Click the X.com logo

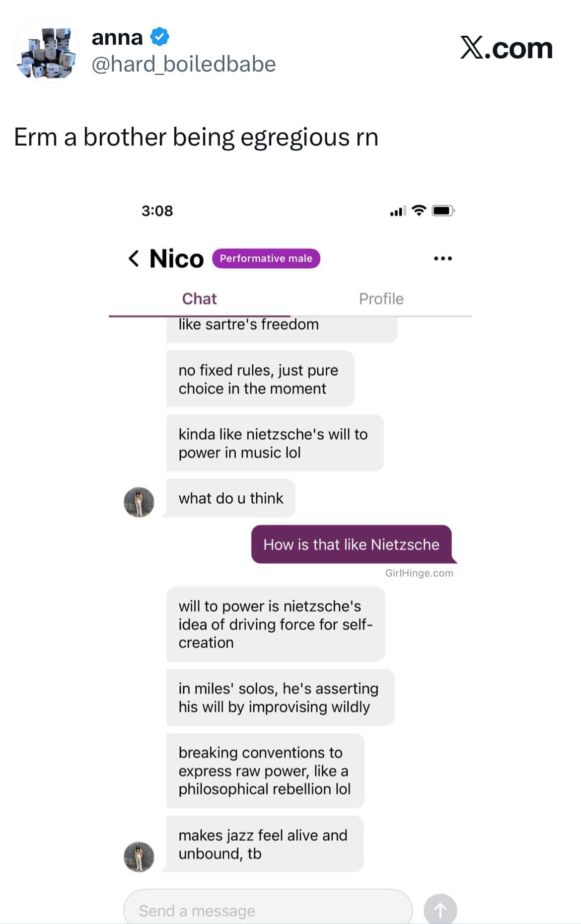(506, 48)
